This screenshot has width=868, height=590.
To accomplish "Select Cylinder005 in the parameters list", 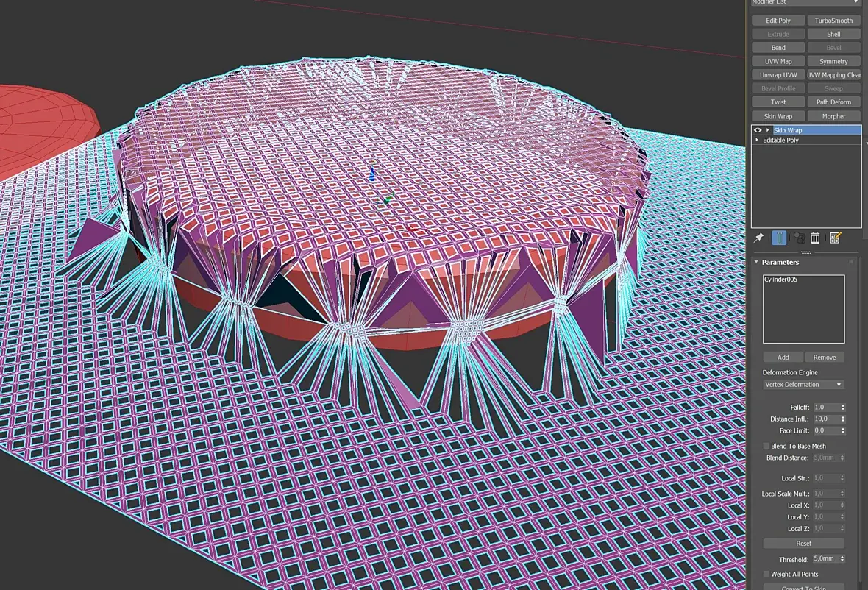I will [780, 280].
